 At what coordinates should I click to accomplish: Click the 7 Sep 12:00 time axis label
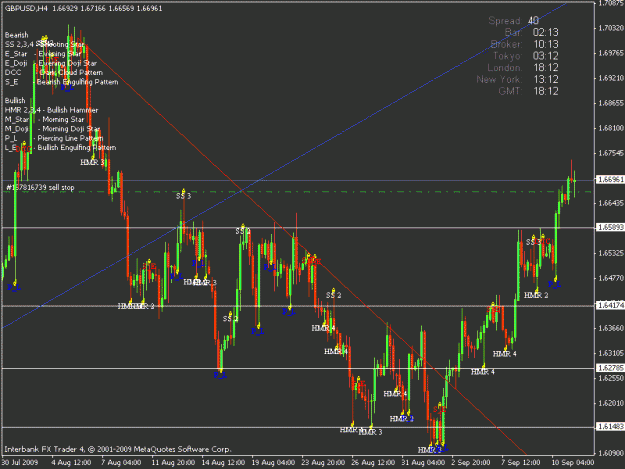coord(521,463)
